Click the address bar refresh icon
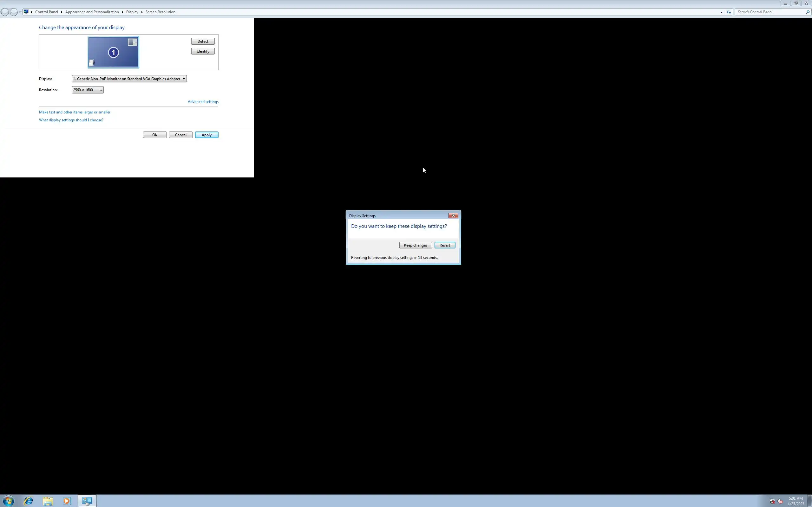Screen dimensions: 812x507 (729, 12)
